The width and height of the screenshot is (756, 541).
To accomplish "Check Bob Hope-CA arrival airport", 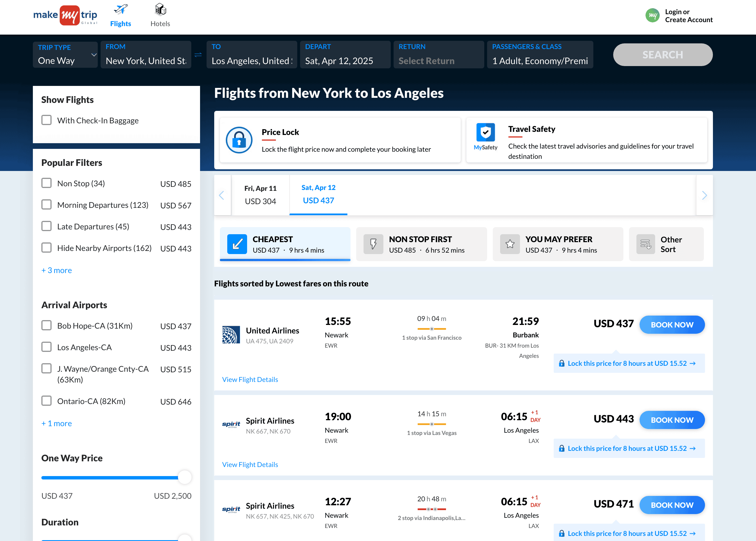I will [46, 326].
